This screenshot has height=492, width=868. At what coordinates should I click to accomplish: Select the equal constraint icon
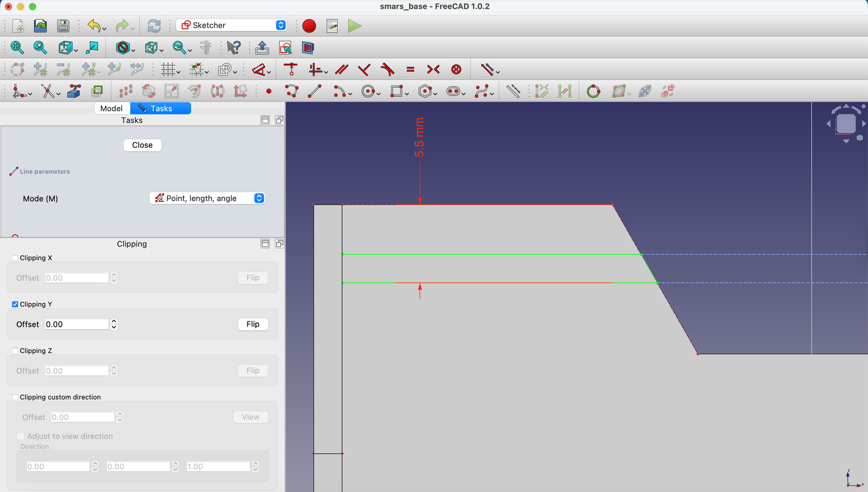410,69
